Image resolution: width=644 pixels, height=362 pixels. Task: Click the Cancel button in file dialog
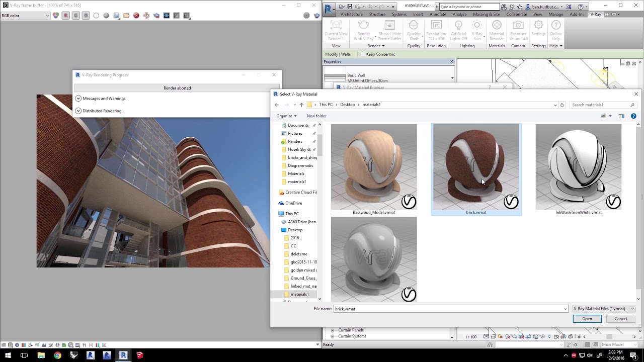pos(621,319)
